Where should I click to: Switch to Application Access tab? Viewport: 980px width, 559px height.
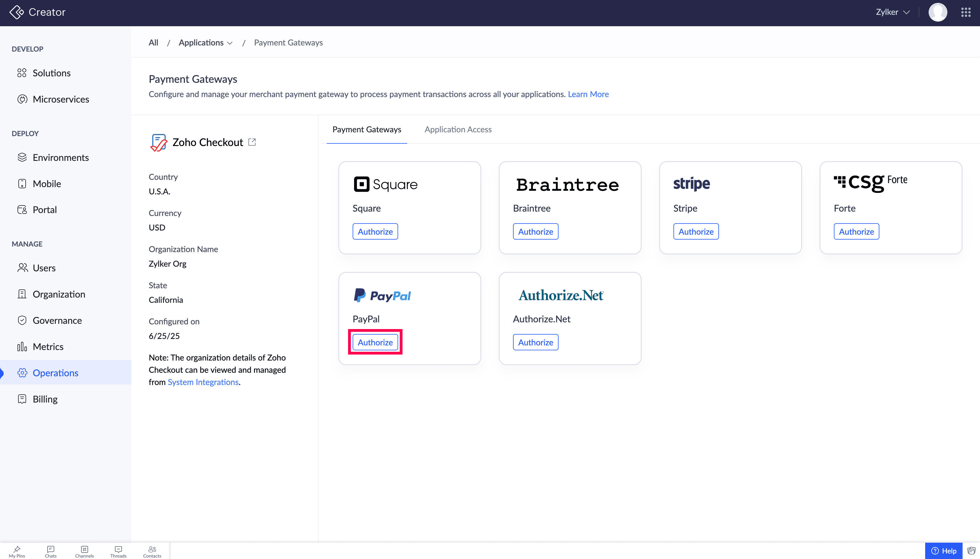pos(458,129)
